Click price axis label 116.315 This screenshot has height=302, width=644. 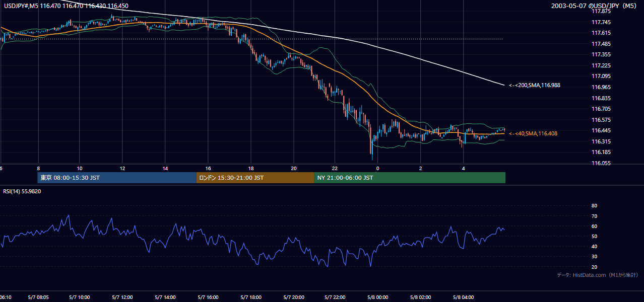pyautogui.click(x=602, y=141)
